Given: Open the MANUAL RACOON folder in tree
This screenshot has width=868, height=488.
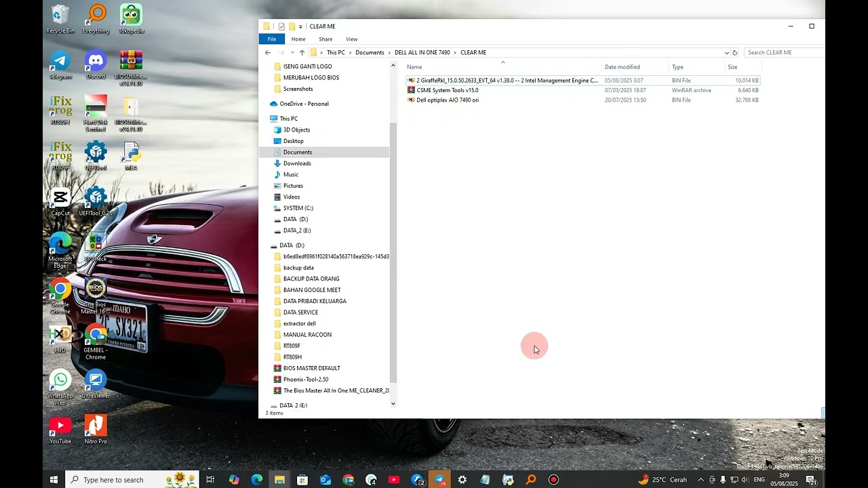Looking at the screenshot, I should click(x=307, y=335).
